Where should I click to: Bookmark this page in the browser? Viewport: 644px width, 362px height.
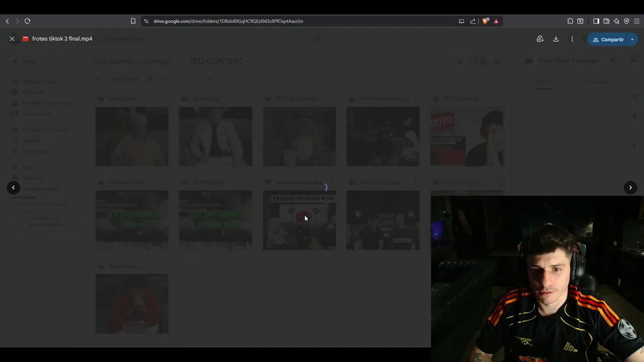coord(133,21)
